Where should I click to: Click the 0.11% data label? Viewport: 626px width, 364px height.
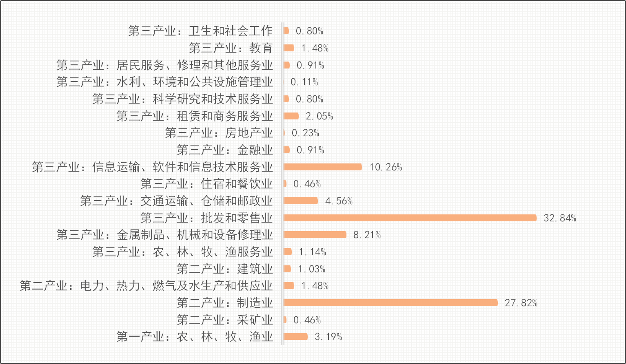(304, 82)
